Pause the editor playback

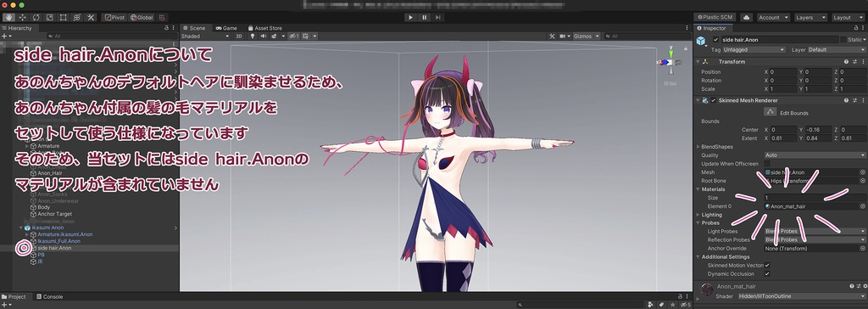(x=425, y=17)
